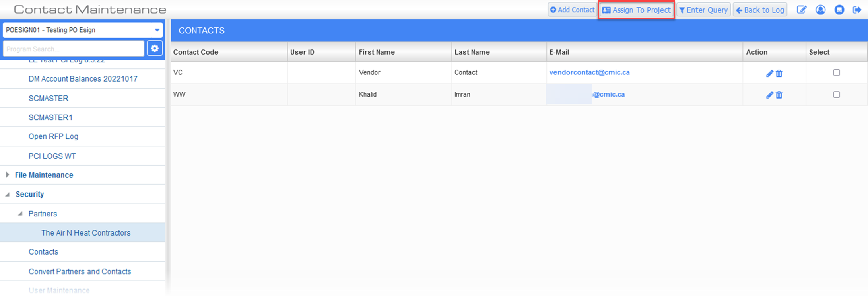
Task: Open The Air N Heat Contractors item
Action: (86, 233)
